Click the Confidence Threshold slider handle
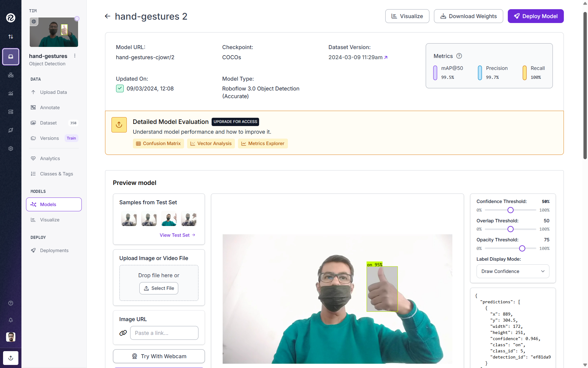 pos(510,210)
